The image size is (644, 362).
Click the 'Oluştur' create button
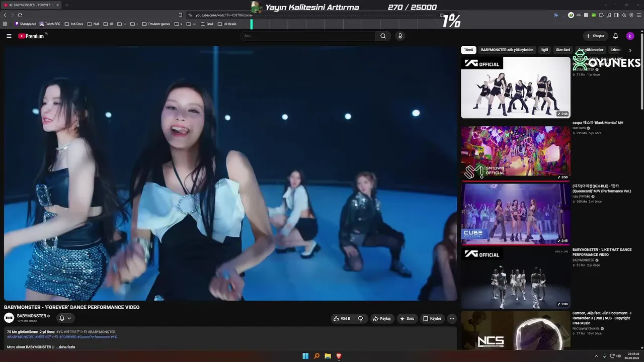[x=595, y=36]
